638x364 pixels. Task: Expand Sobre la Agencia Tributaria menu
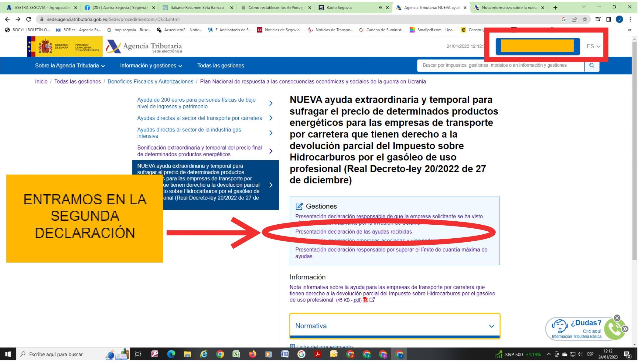pos(70,66)
